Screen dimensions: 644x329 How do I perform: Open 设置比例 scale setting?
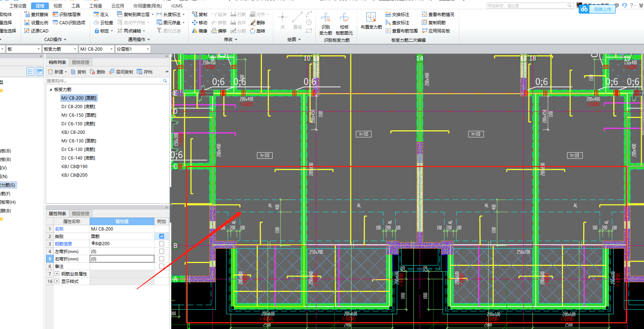36,22
